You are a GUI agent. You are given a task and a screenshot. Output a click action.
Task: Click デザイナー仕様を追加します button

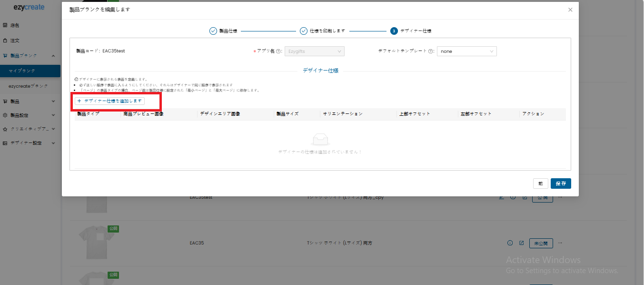pyautogui.click(x=109, y=101)
